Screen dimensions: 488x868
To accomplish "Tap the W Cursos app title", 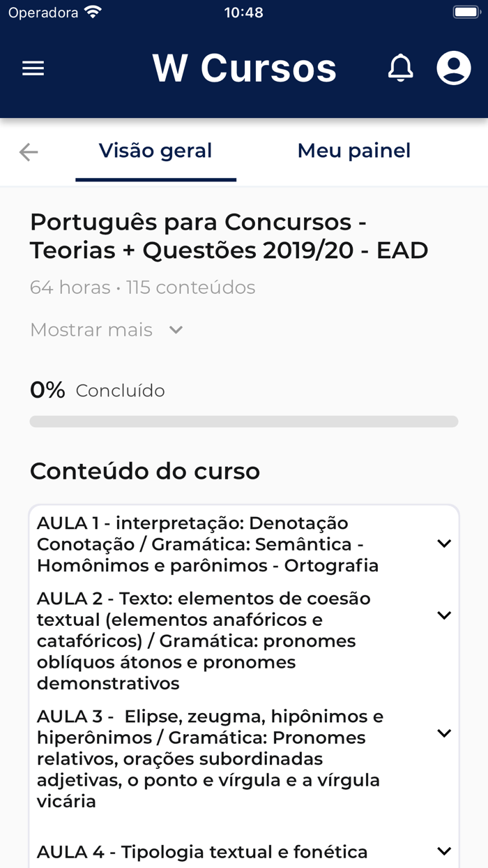I will pos(244,68).
